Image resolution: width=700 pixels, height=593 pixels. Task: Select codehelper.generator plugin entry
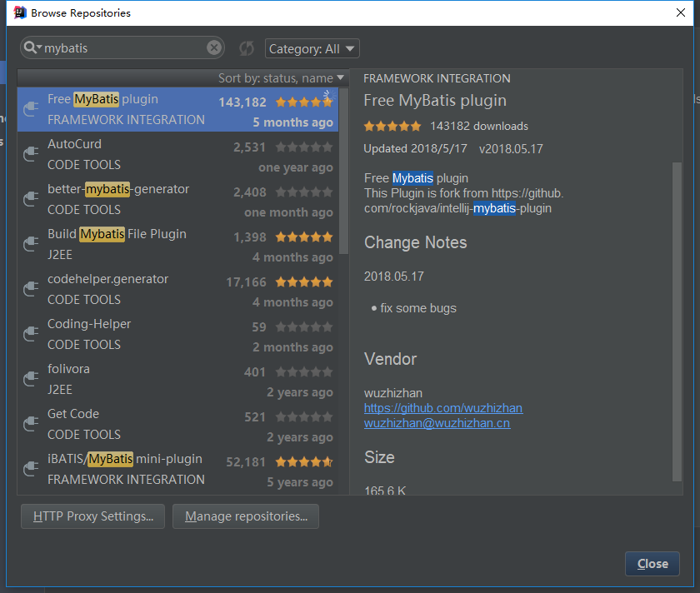click(x=177, y=289)
